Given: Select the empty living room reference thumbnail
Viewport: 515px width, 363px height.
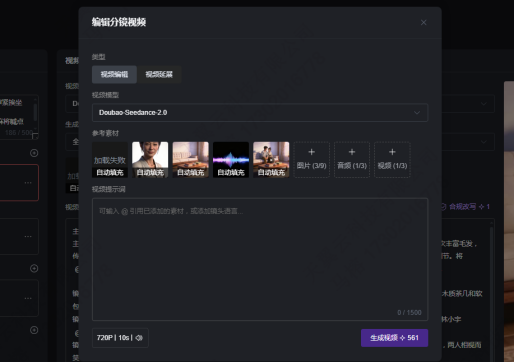Looking at the screenshot, I should tap(191, 160).
